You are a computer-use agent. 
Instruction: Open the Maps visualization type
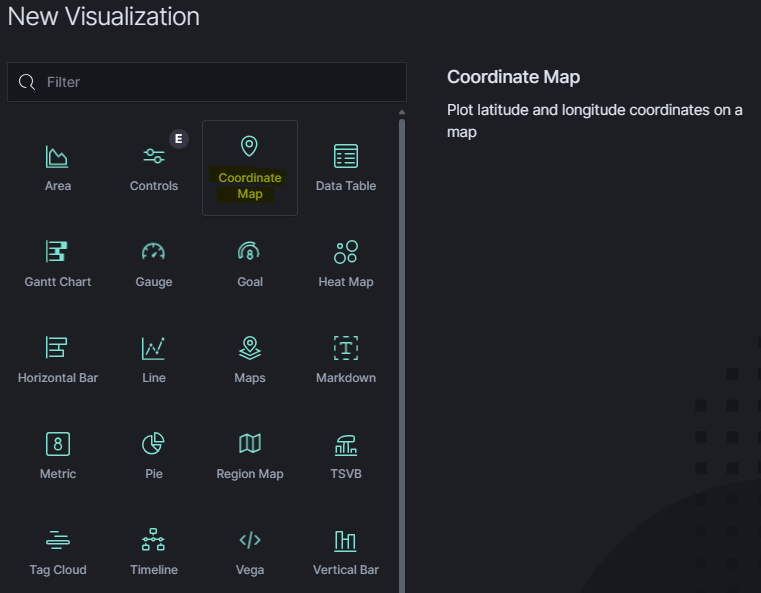pos(250,348)
